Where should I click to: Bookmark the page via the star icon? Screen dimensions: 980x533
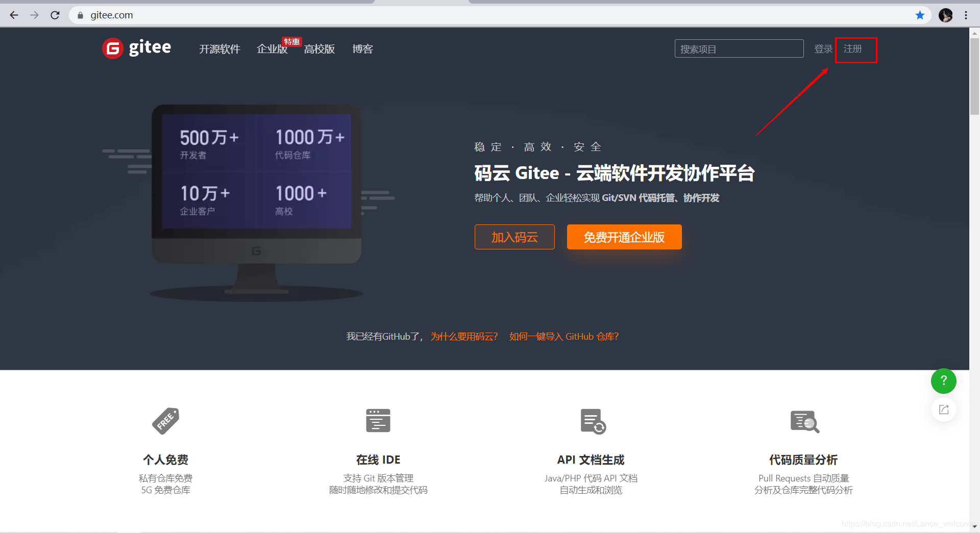coord(920,15)
